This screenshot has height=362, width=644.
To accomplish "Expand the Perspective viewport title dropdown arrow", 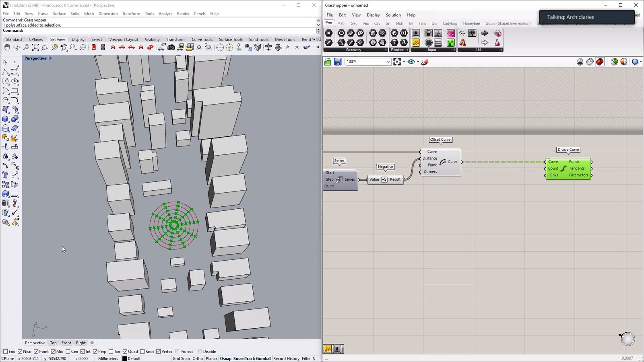I will pos(51,58).
